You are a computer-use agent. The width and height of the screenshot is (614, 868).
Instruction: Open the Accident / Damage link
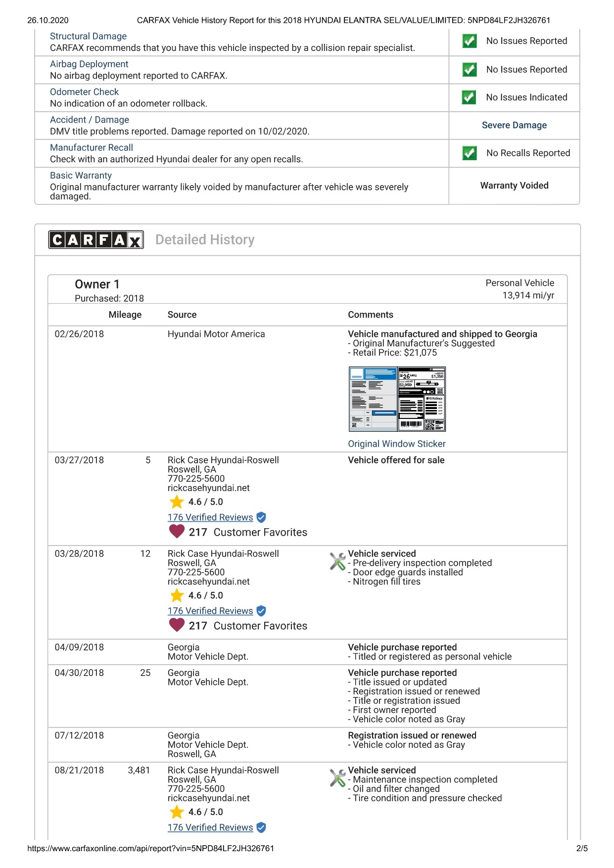pos(90,120)
